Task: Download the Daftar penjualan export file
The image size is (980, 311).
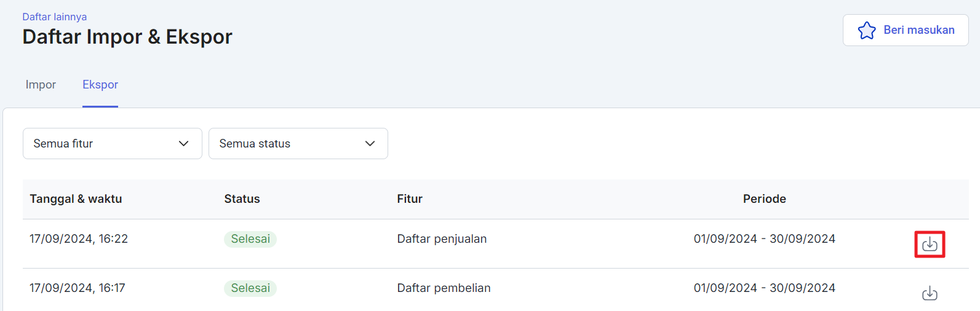Action: [x=930, y=245]
